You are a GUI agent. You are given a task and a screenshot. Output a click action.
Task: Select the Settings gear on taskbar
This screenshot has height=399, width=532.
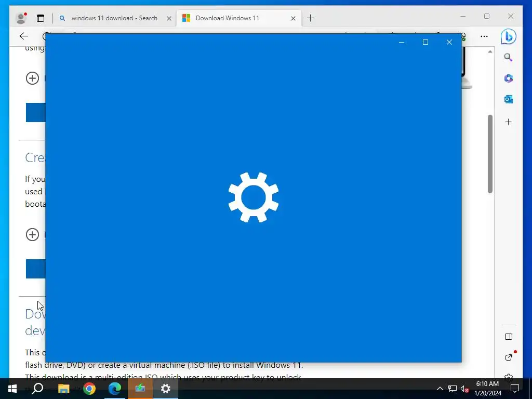tap(166, 389)
